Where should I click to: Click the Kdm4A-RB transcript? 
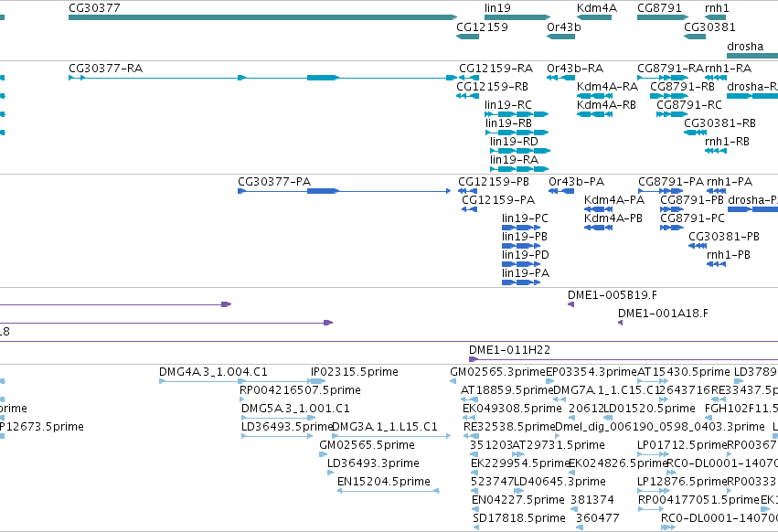[594, 114]
